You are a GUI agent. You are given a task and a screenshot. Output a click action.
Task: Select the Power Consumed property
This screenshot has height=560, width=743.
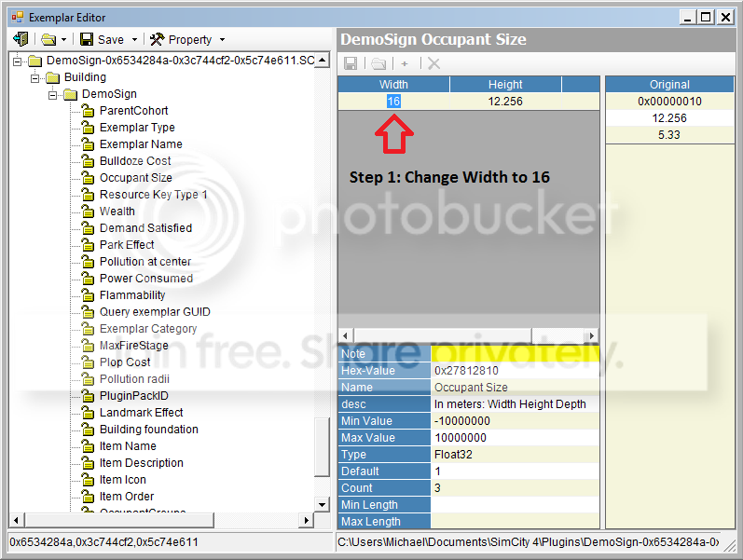click(x=146, y=279)
